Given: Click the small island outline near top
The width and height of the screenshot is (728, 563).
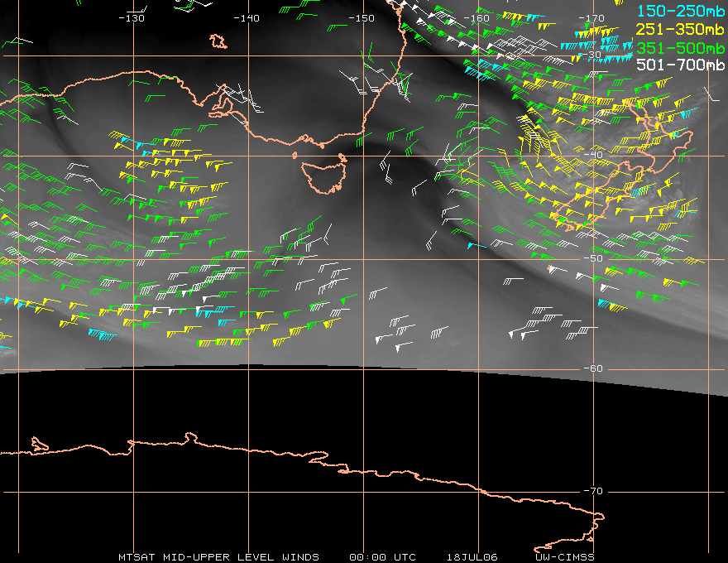Looking at the screenshot, I should pyautogui.click(x=218, y=41).
